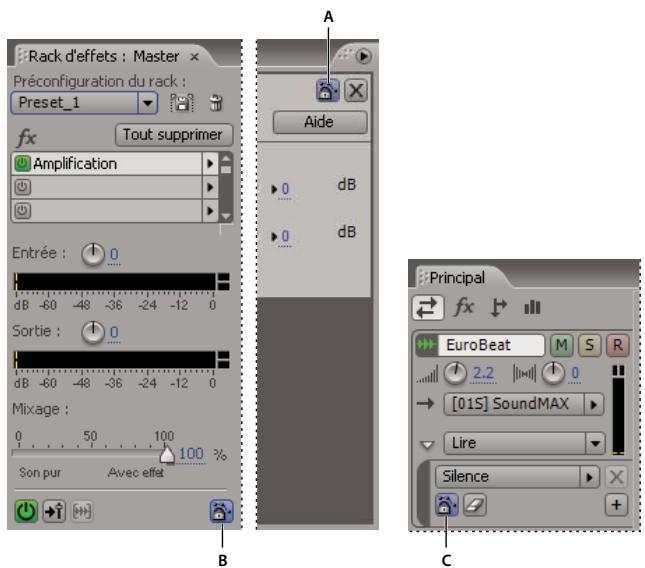
Task: Toggle the EuroBeat automation lock icon
Action: (x=446, y=505)
